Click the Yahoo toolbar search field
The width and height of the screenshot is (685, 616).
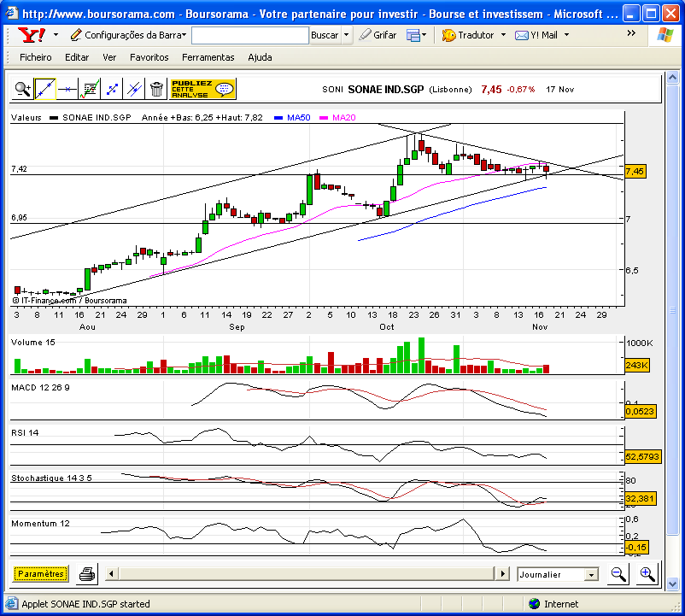tap(250, 35)
